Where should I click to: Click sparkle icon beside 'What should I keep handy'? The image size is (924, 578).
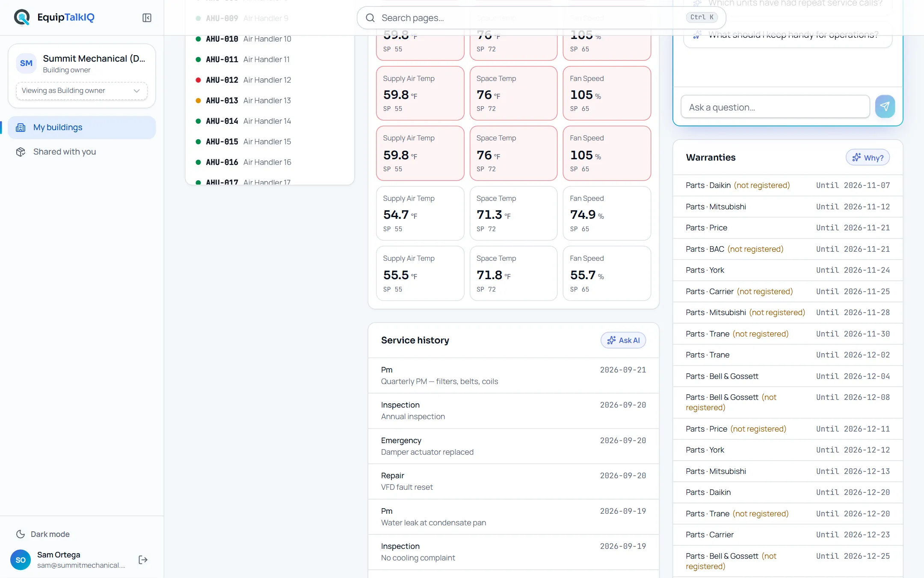pos(697,35)
